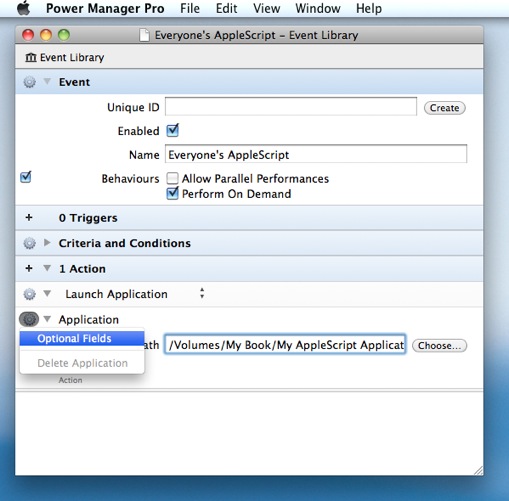
Task: Open the File menu
Action: point(190,8)
